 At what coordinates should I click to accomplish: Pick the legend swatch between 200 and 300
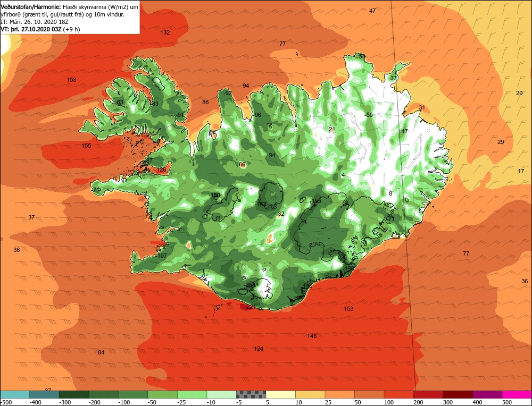tap(428, 394)
